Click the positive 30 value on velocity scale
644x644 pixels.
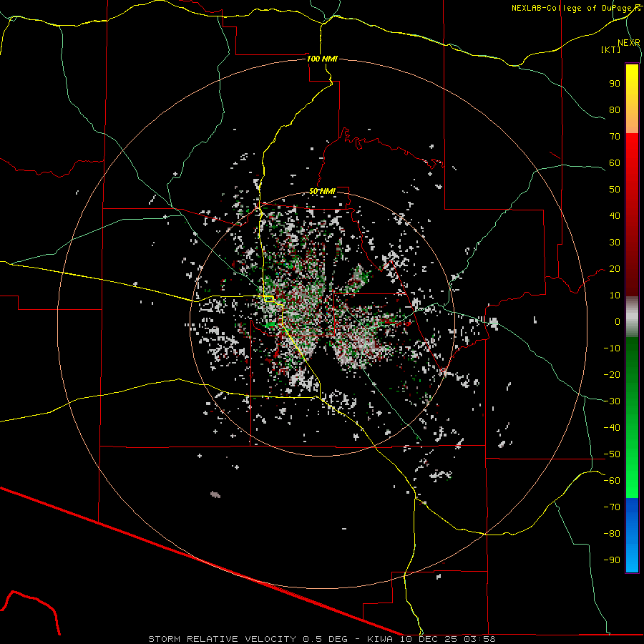point(615,243)
